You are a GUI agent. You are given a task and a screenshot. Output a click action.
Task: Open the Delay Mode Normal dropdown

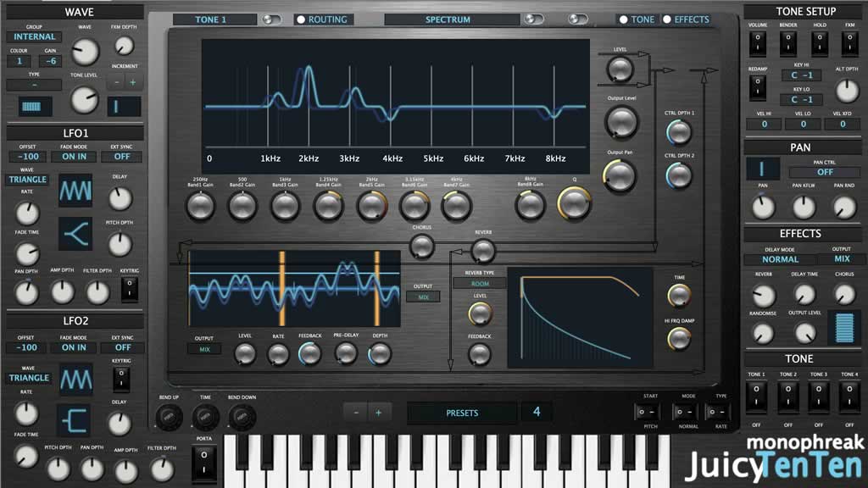click(780, 259)
